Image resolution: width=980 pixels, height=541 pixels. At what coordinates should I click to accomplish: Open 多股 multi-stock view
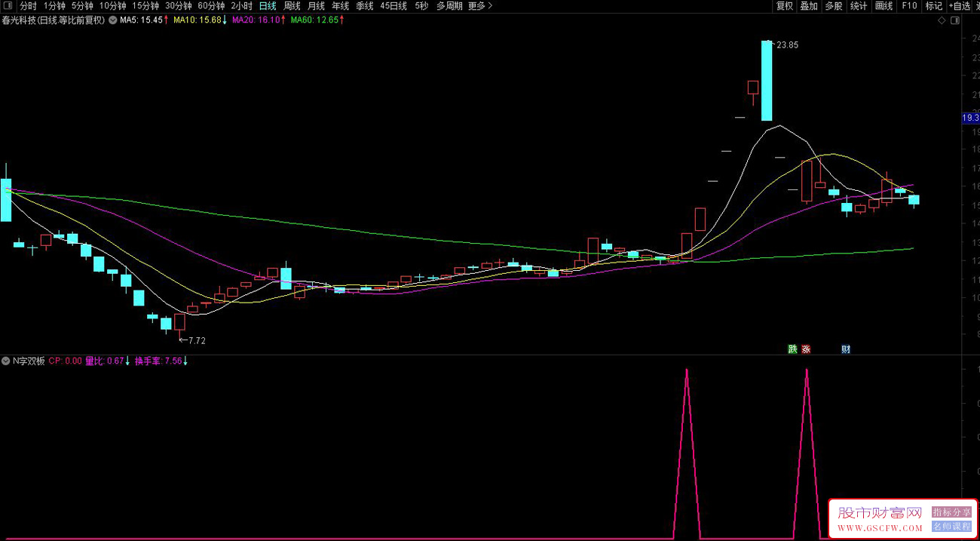coord(833,6)
